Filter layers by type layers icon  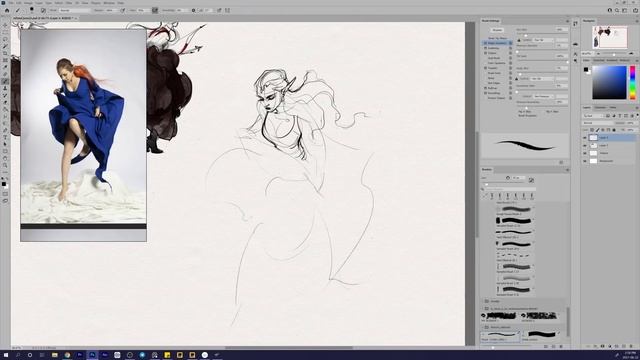tap(608, 116)
